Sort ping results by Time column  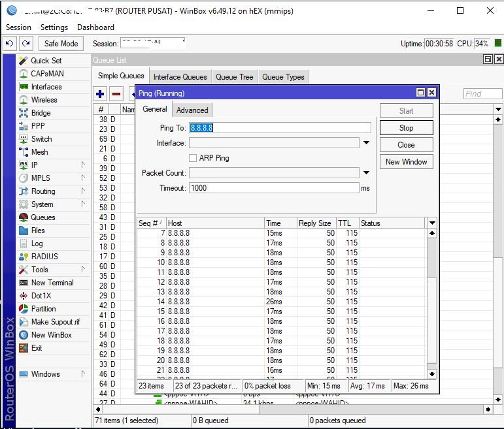pyautogui.click(x=280, y=223)
